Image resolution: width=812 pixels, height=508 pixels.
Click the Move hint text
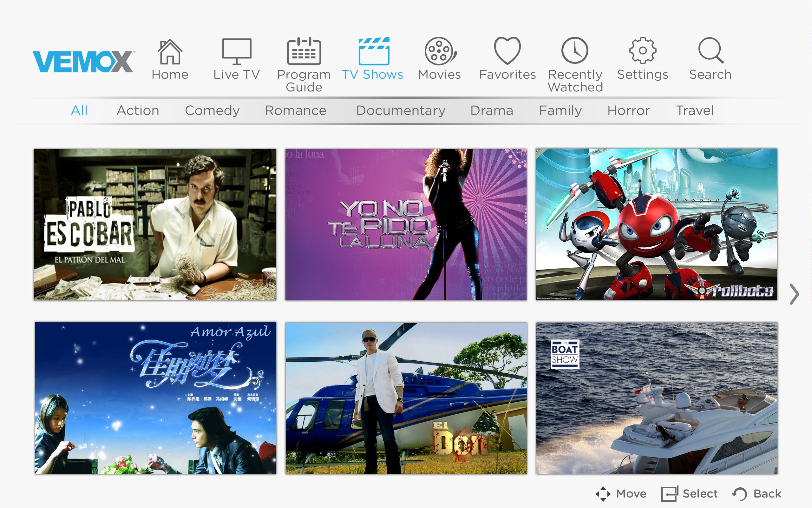tap(631, 494)
